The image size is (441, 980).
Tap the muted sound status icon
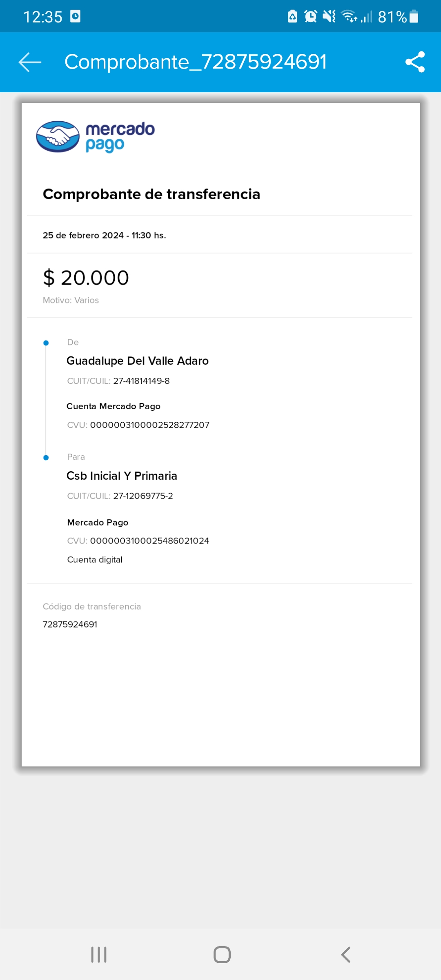coord(329,17)
